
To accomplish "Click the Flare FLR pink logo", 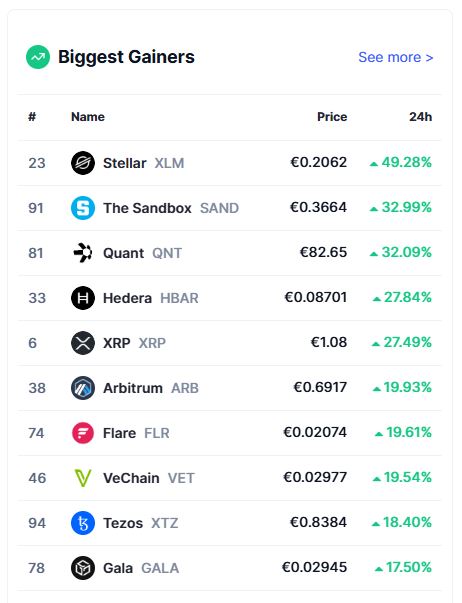I will coord(83,433).
